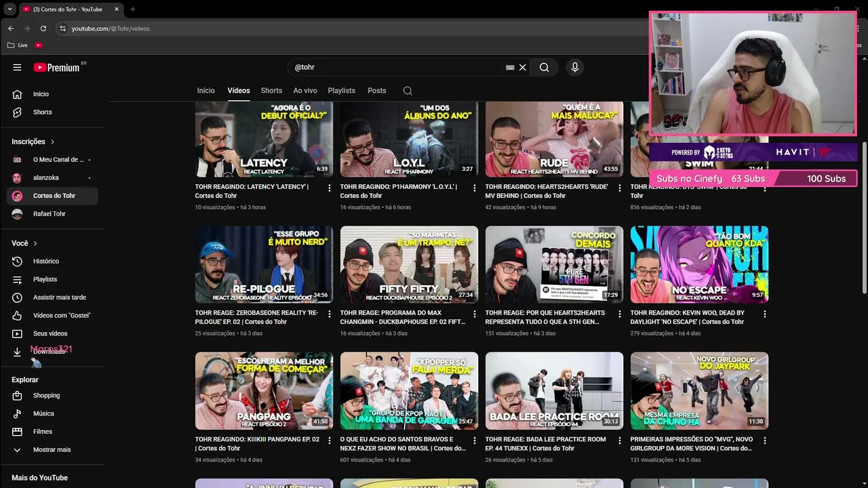Open options menu for ZEROBASEONE video
The width and height of the screenshot is (868, 488).
coord(329,314)
